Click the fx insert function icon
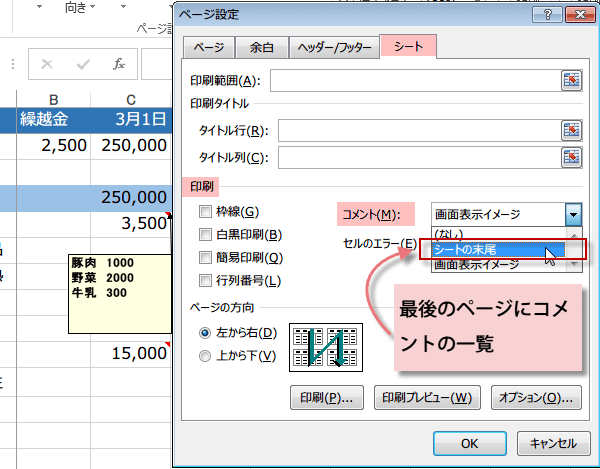600x469 pixels. click(118, 64)
